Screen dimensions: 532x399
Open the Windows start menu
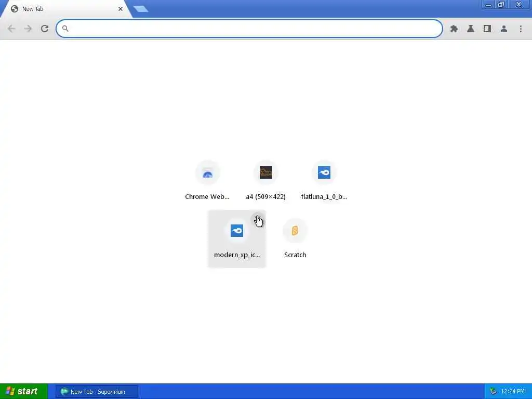(x=24, y=391)
